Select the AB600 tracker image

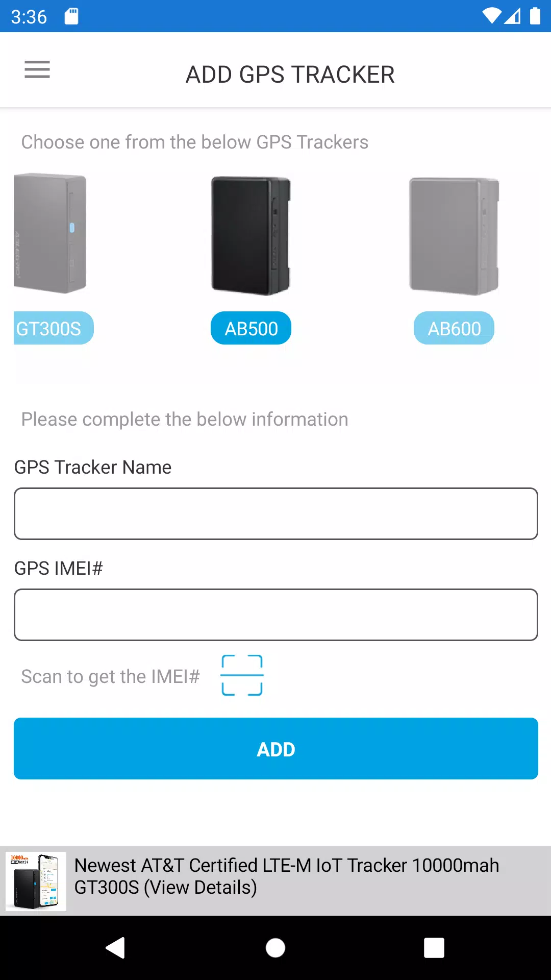coord(454,236)
